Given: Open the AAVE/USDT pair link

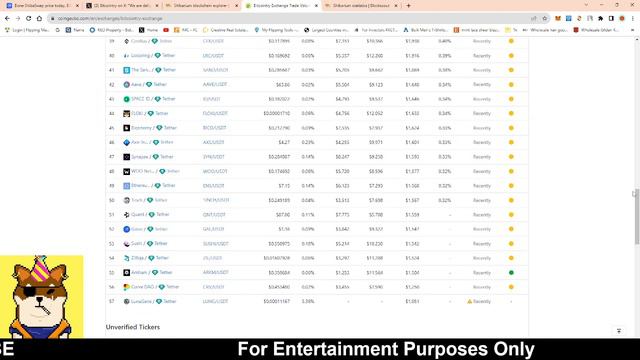Looking at the screenshot, I should tap(215, 84).
